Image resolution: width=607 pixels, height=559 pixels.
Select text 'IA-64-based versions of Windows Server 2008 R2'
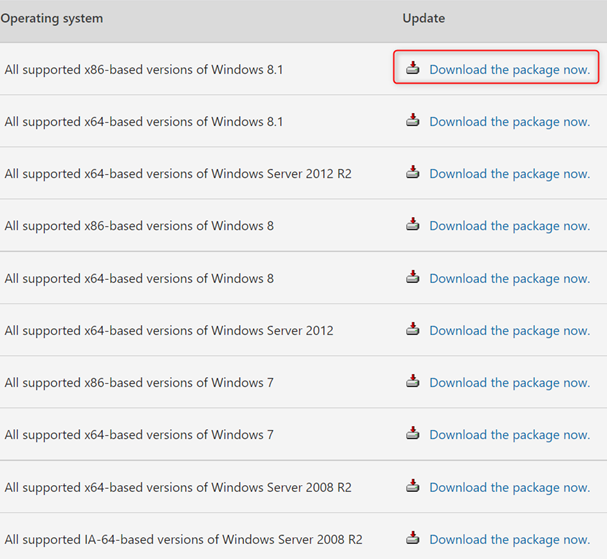(223, 540)
